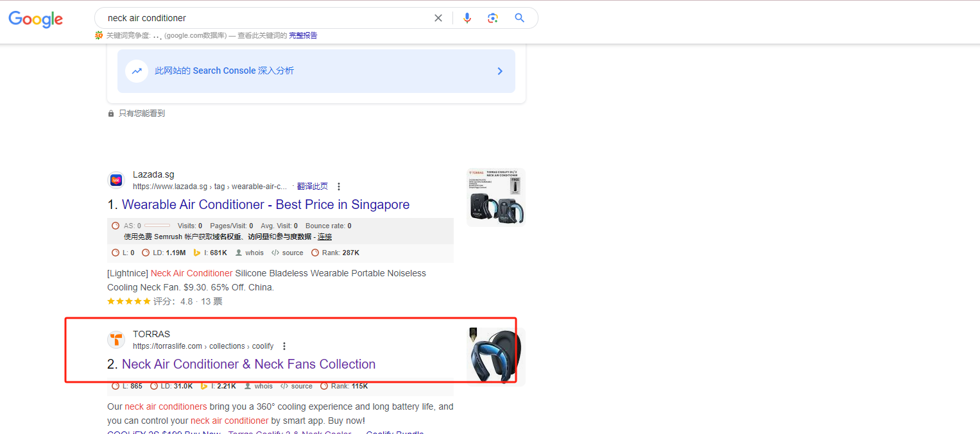The height and width of the screenshot is (434, 980).
Task: Open the Google logo home link
Action: [36, 19]
